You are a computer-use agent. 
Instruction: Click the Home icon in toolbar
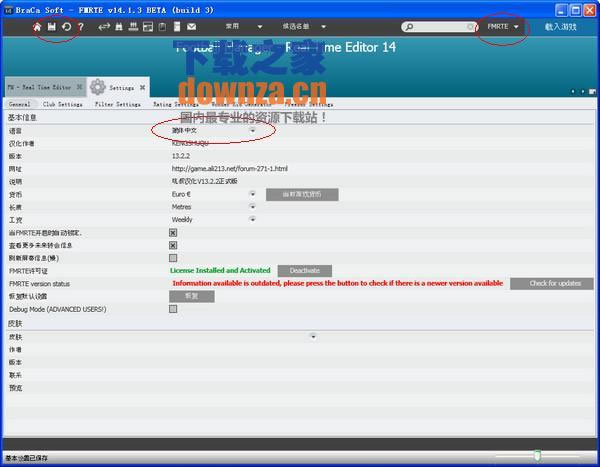click(38, 26)
